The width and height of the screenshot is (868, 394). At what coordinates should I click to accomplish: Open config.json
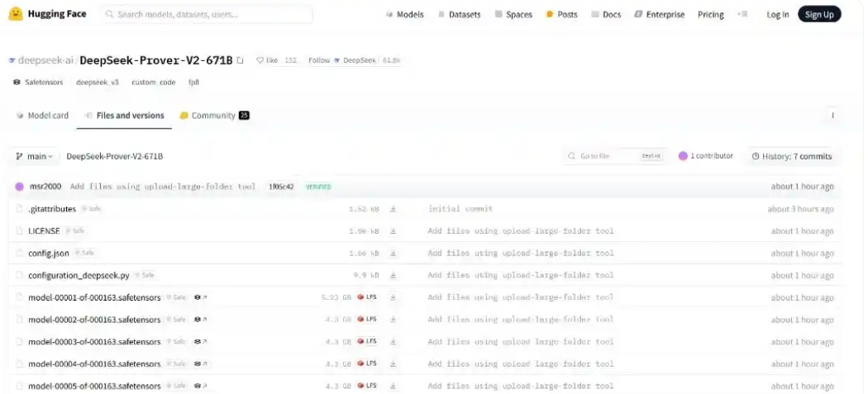pyautogui.click(x=49, y=253)
